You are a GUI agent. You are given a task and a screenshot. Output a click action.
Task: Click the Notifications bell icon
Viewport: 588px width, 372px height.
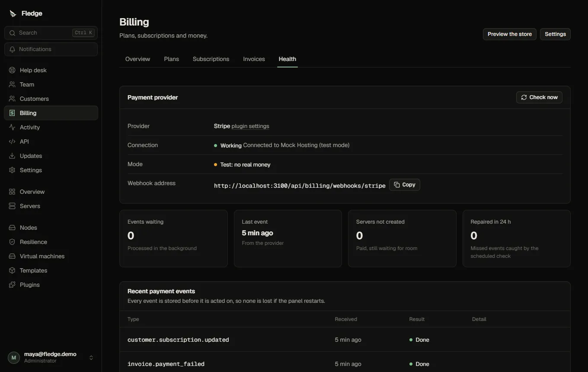pos(13,49)
